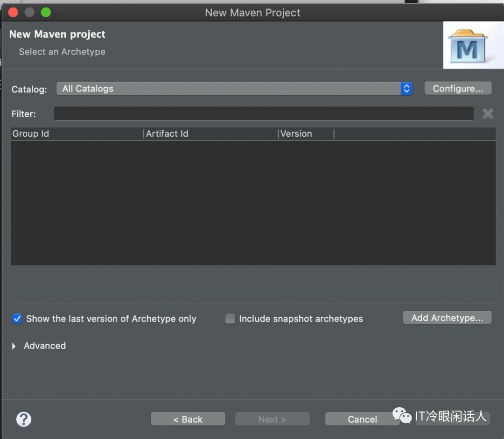Cancel the New Maven Project wizard

pos(362,419)
